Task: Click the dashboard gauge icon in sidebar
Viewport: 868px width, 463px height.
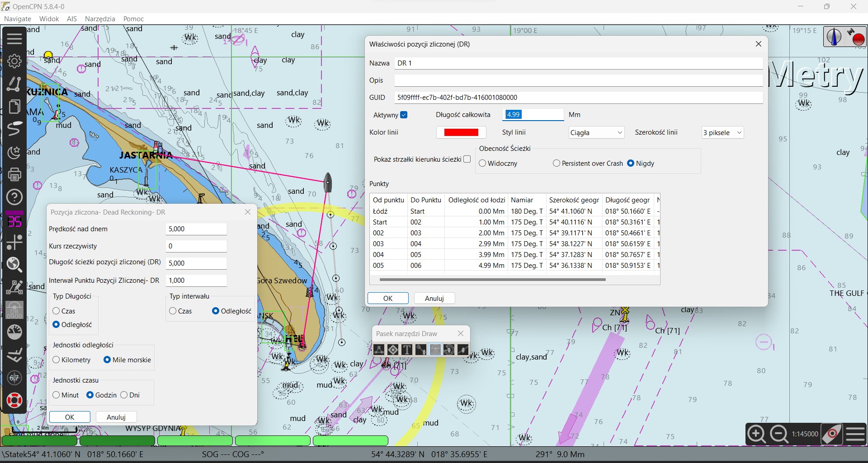Action: [x=14, y=332]
